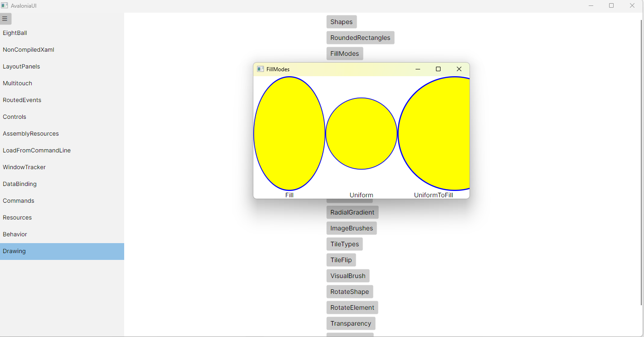The width and height of the screenshot is (644, 337).
Task: Click the FillModes window title icon
Action: click(260, 69)
